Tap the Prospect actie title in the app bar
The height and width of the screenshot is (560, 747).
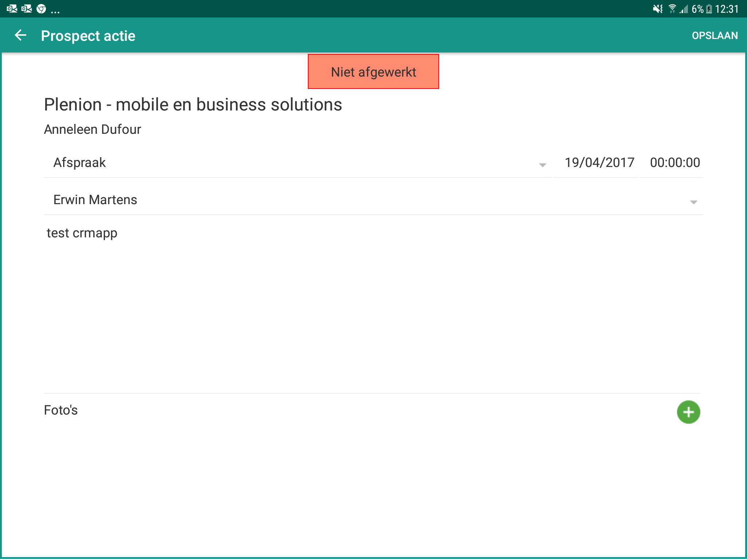(88, 35)
